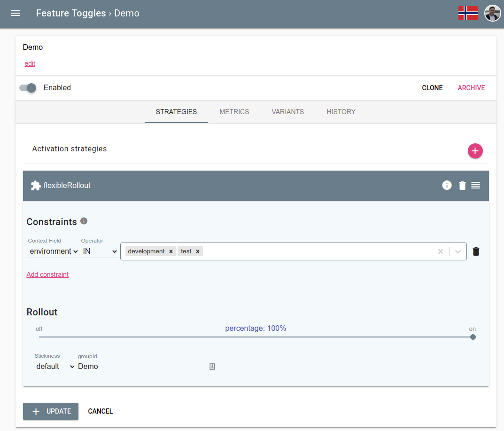
Task: Switch to the METRICS tab
Action: pos(234,112)
